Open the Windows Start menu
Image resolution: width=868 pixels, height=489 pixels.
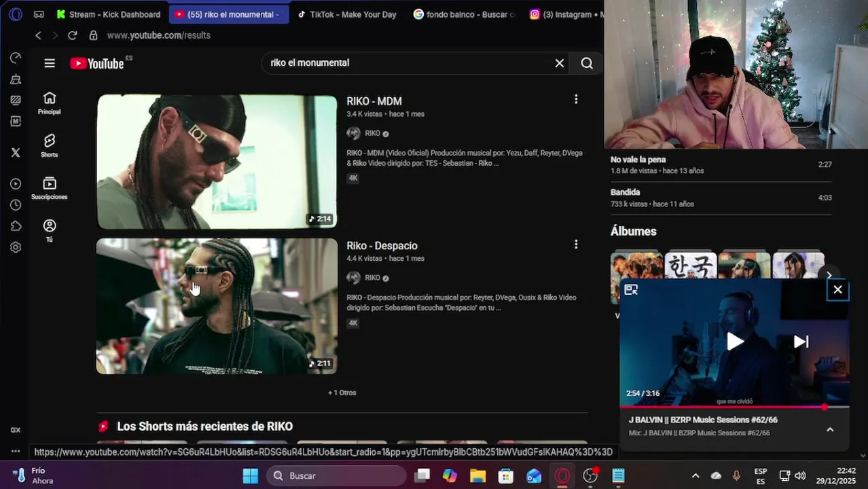pos(251,476)
